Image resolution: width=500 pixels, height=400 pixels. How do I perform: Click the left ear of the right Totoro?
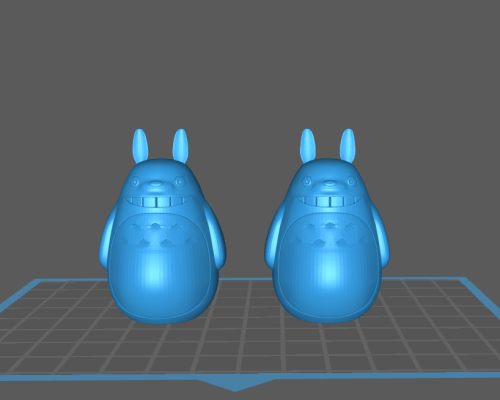pos(307,146)
